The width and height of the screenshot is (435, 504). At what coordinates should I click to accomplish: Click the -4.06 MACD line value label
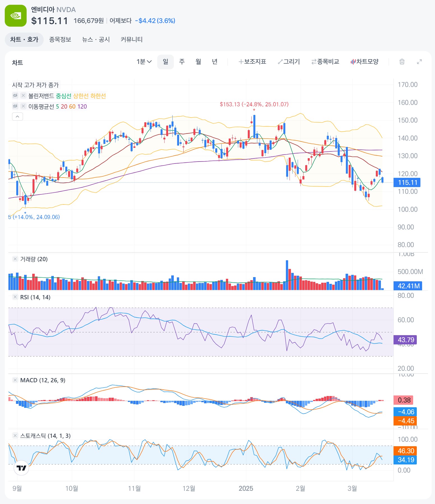point(405,412)
